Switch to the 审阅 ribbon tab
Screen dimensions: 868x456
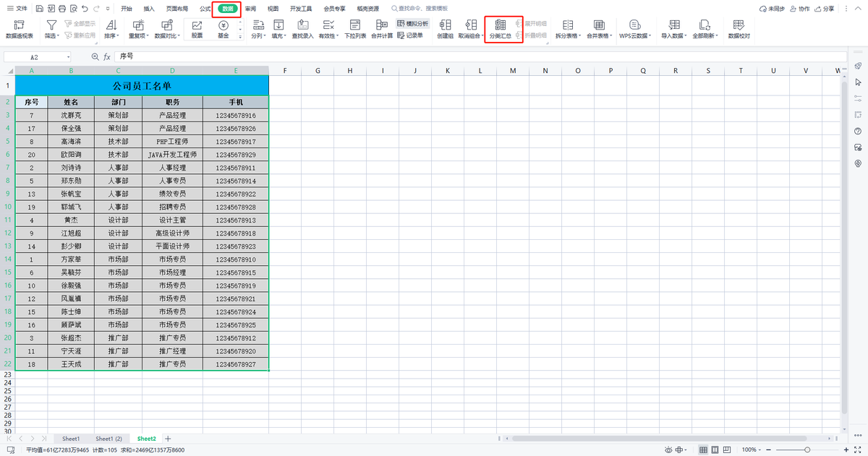(250, 9)
